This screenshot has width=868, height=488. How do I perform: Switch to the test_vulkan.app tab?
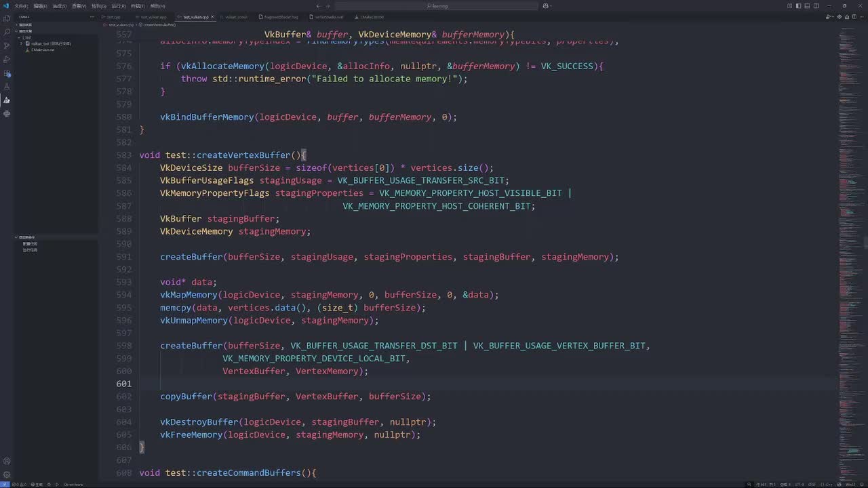point(154,17)
